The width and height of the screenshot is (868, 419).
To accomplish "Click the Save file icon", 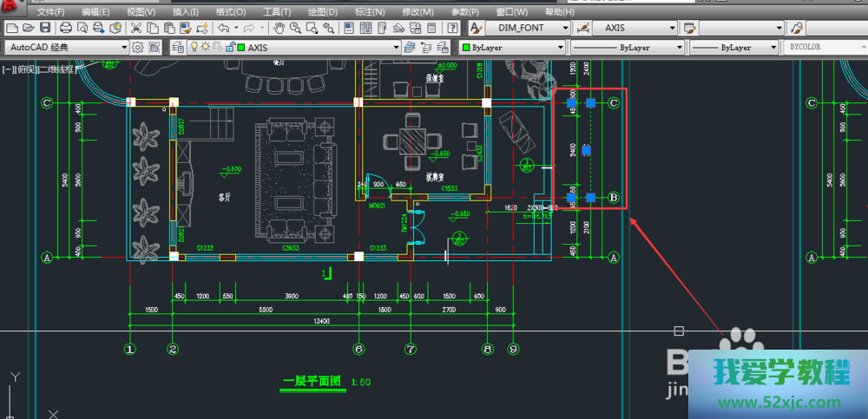I will tap(45, 29).
